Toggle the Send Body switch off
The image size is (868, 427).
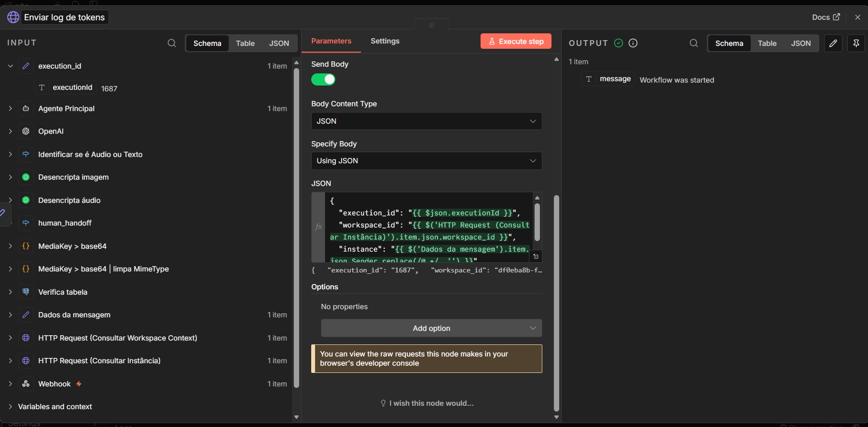pyautogui.click(x=323, y=79)
